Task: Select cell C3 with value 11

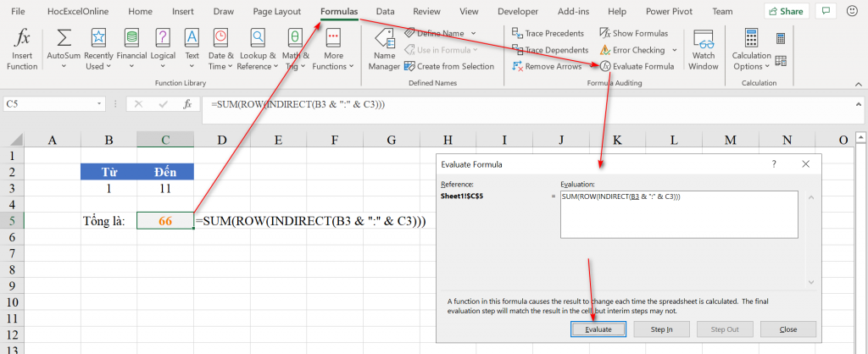Action: [x=165, y=188]
